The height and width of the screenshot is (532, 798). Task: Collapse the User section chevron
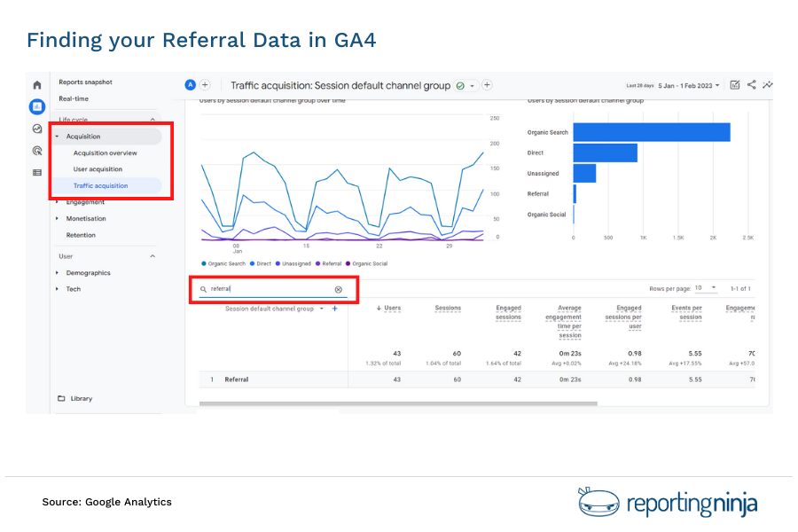coord(153,256)
